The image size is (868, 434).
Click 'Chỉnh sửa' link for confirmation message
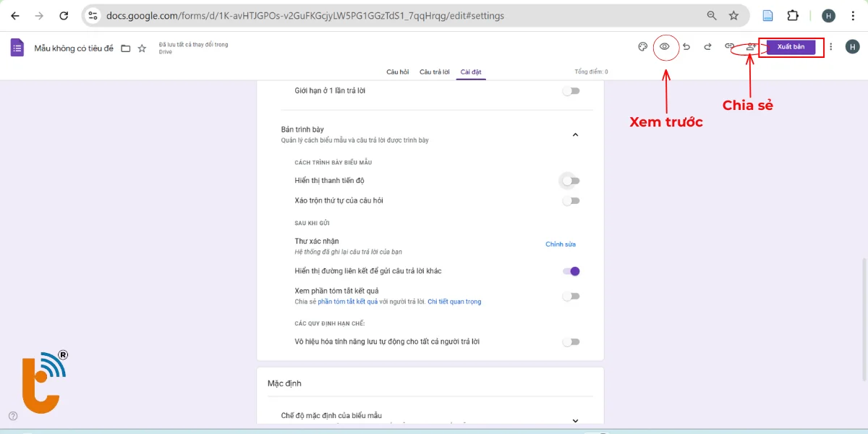(x=561, y=244)
